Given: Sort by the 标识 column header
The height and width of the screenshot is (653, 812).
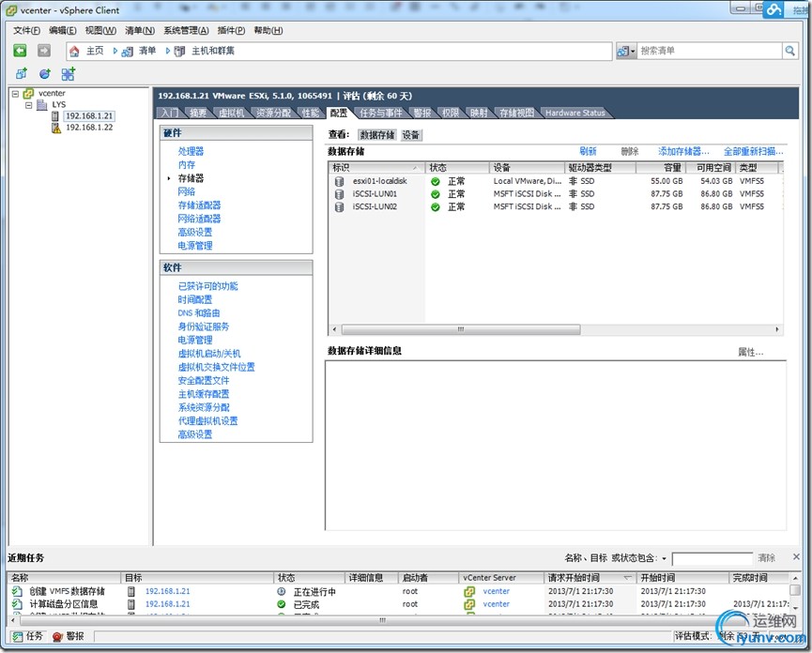Looking at the screenshot, I should tap(376, 168).
